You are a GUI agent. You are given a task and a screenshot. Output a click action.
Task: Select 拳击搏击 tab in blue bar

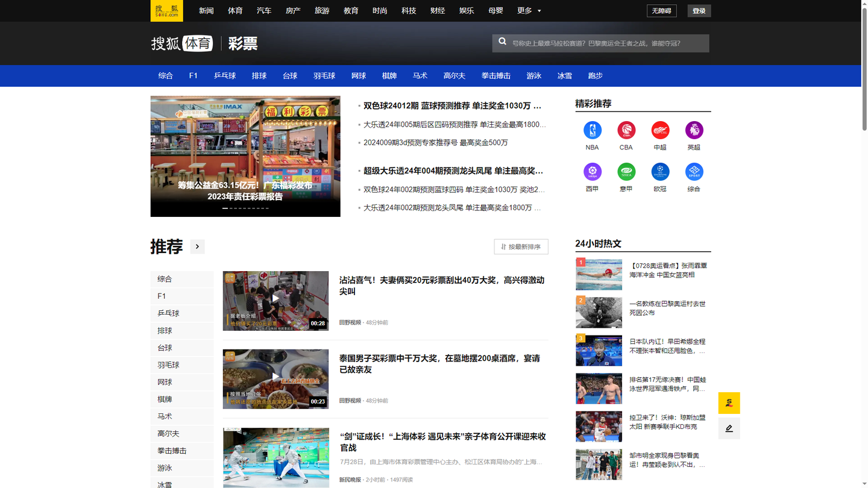pos(496,76)
